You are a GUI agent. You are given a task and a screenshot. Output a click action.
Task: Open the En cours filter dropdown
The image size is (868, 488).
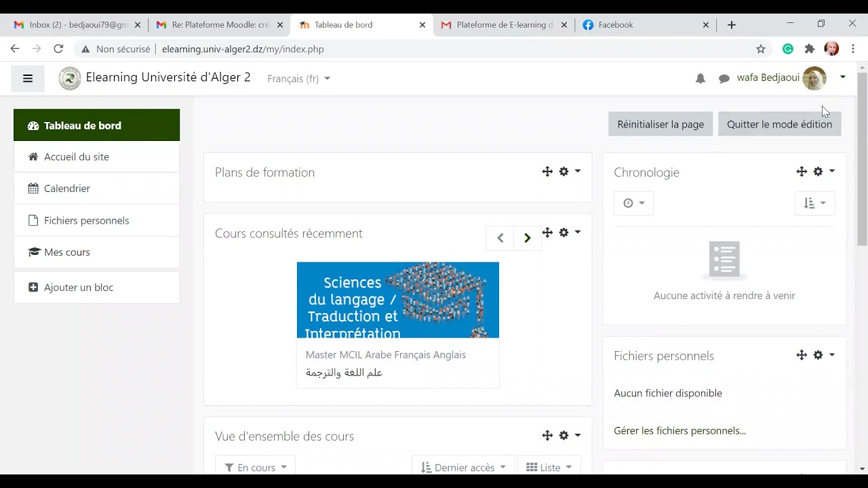[256, 467]
